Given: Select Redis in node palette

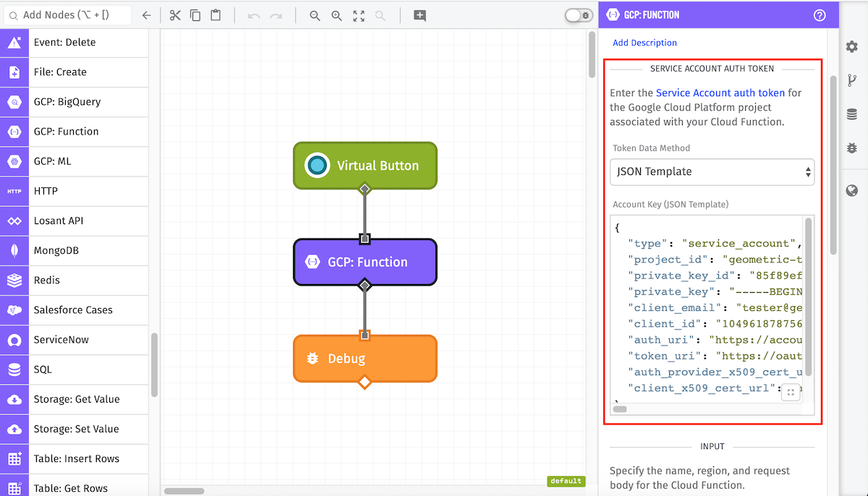Looking at the screenshot, I should pyautogui.click(x=74, y=280).
